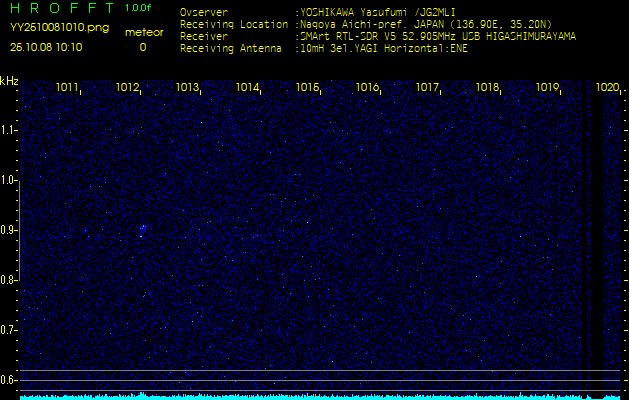
Task: Click the 1018 time marker
Action: 487,87
